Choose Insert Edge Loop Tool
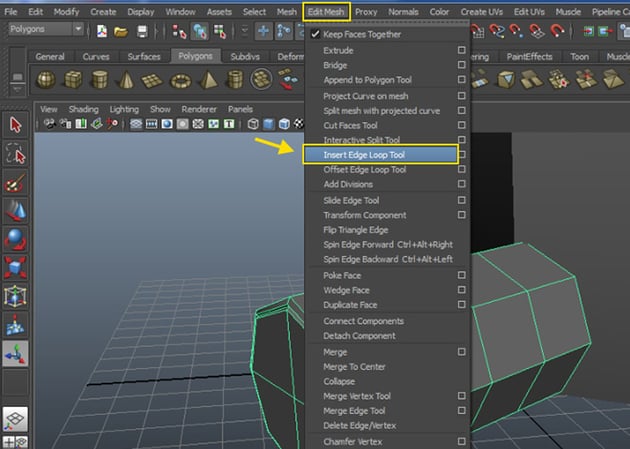Image resolution: width=630 pixels, height=449 pixels. click(380, 155)
